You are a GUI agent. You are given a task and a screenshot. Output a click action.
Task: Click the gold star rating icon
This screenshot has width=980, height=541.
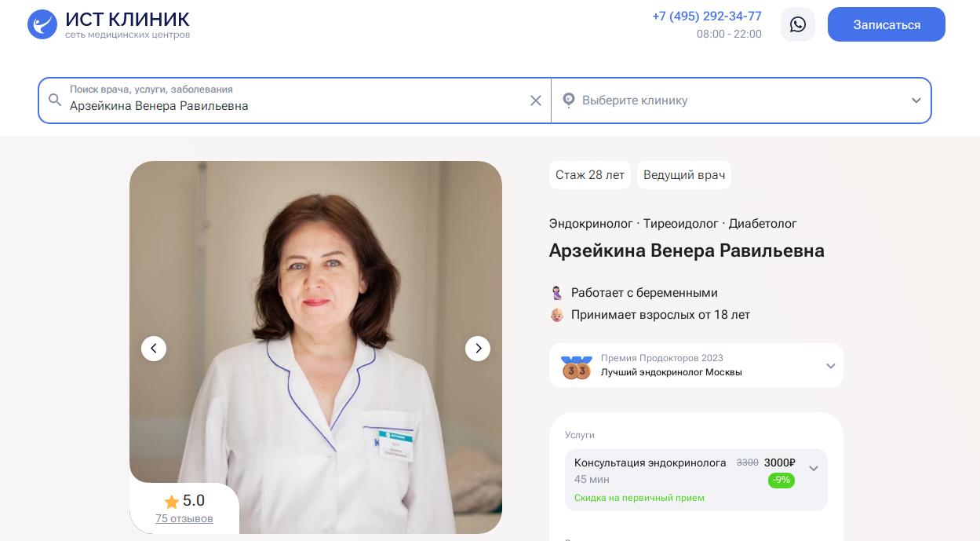tap(172, 502)
